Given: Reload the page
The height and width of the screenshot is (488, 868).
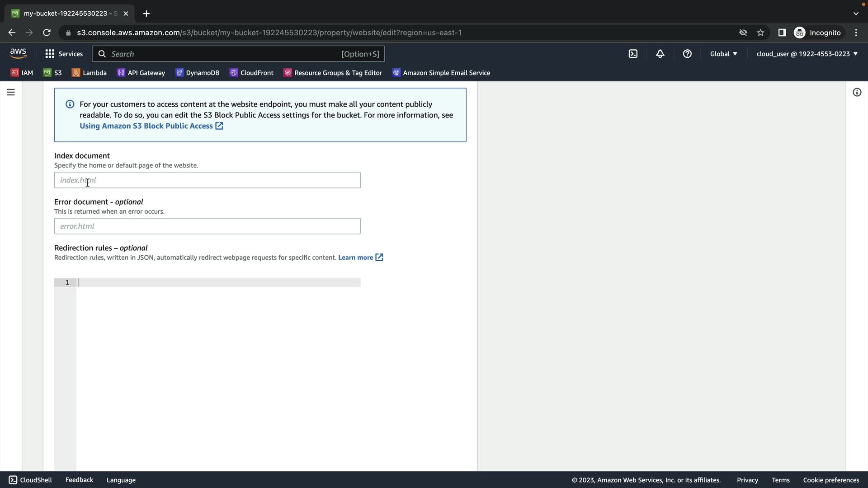Looking at the screenshot, I should [47, 33].
